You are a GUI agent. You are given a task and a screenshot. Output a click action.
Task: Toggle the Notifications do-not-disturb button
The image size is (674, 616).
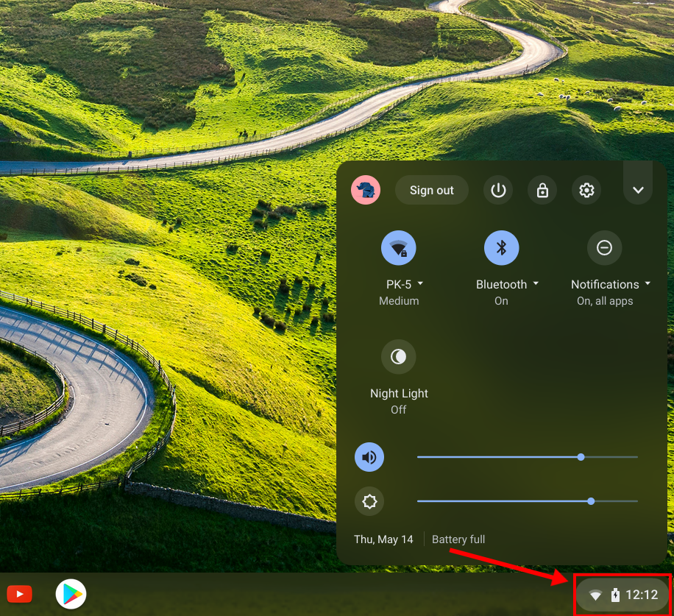click(x=604, y=248)
